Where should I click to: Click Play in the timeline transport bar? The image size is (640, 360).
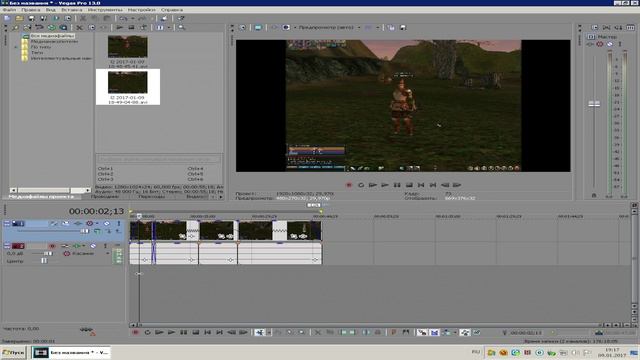pyautogui.click(x=171, y=333)
